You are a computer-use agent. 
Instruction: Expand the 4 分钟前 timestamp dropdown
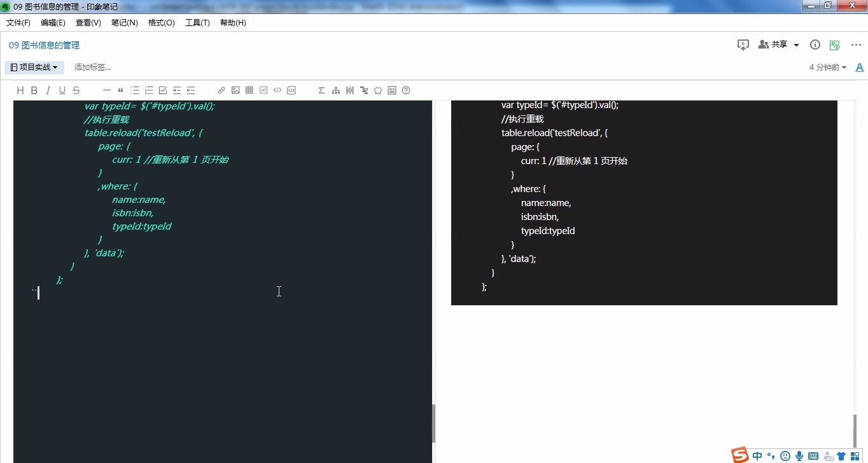[x=827, y=67]
